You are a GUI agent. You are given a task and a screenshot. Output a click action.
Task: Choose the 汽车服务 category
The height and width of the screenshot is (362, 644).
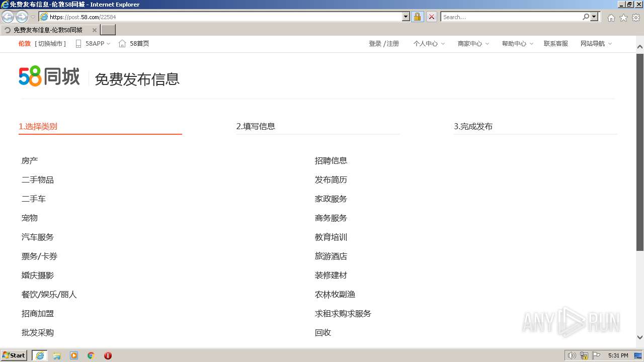[x=38, y=237]
